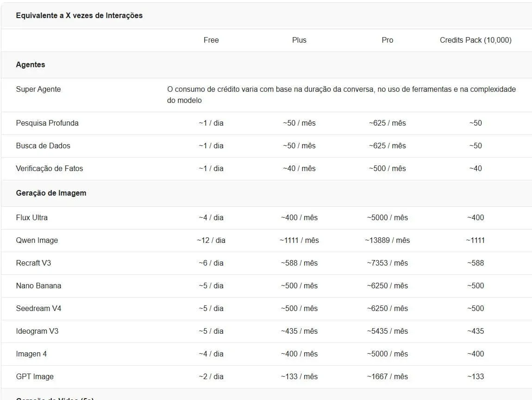The width and height of the screenshot is (532, 400).
Task: Click Recraft V3 Plus value ~588 / mês
Action: 299,263
